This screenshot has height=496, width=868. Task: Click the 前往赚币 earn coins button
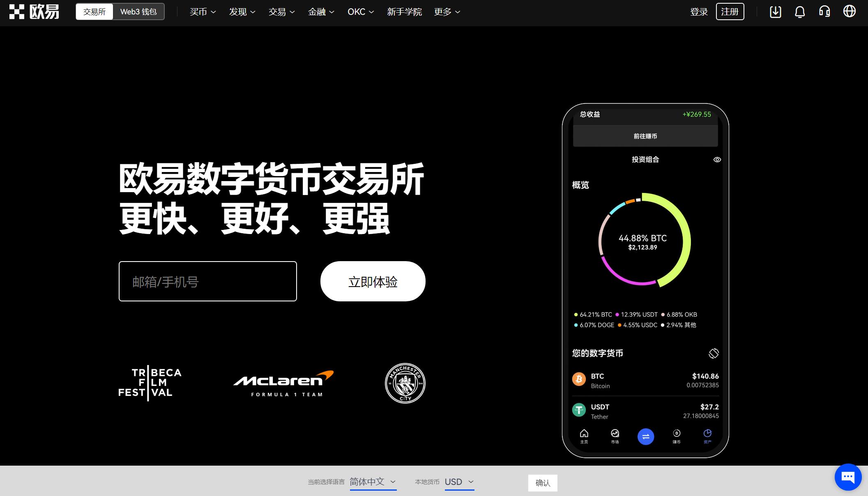(x=645, y=136)
